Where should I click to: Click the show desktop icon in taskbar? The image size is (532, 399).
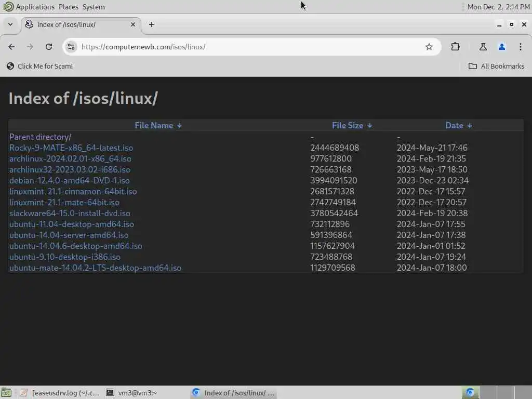tap(6, 393)
